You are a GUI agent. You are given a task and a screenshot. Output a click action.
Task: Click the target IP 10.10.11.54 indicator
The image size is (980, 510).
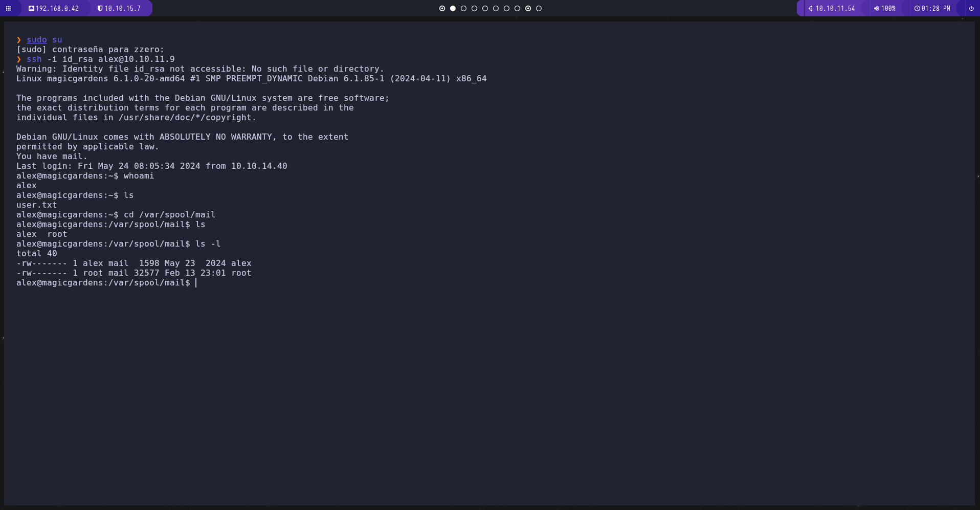(x=832, y=9)
